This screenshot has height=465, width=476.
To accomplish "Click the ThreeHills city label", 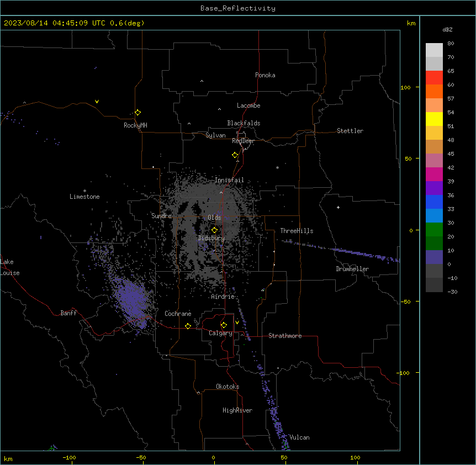I will [297, 231].
